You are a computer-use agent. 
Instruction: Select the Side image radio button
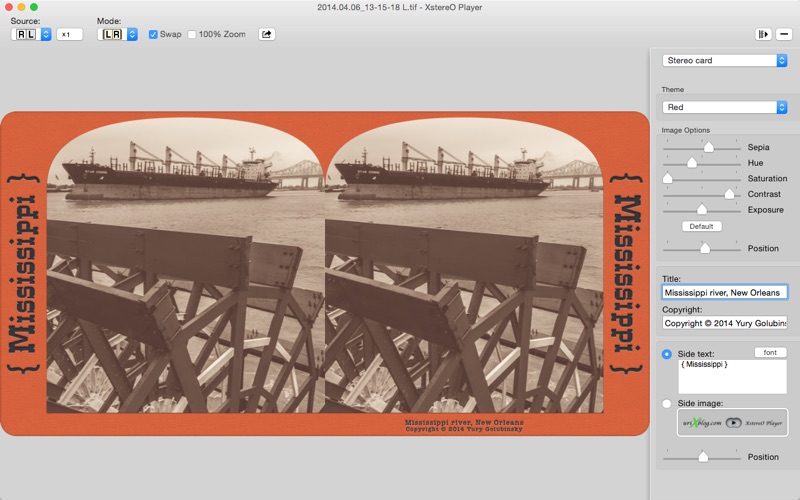pyautogui.click(x=666, y=404)
